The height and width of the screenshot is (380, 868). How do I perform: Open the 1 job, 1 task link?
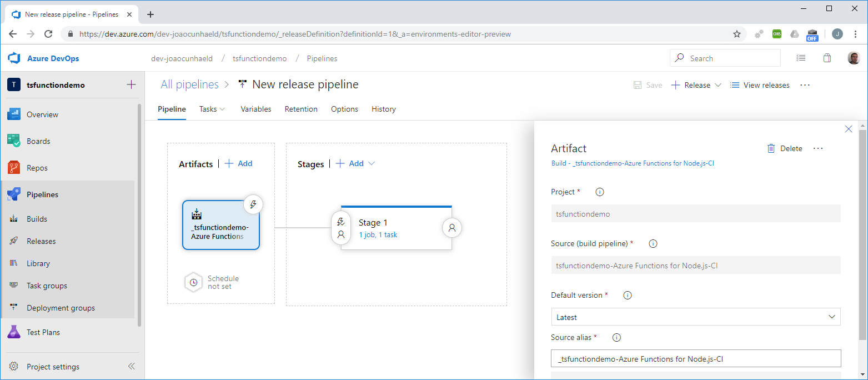click(378, 234)
